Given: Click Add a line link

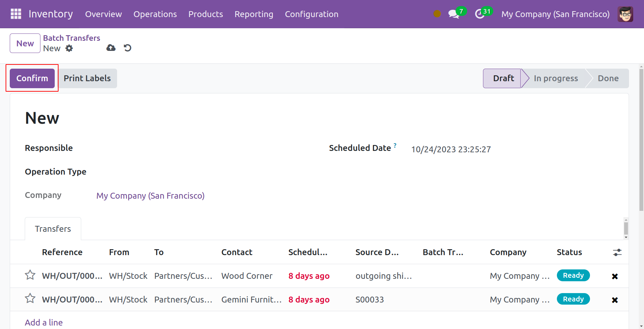Looking at the screenshot, I should coord(44,322).
